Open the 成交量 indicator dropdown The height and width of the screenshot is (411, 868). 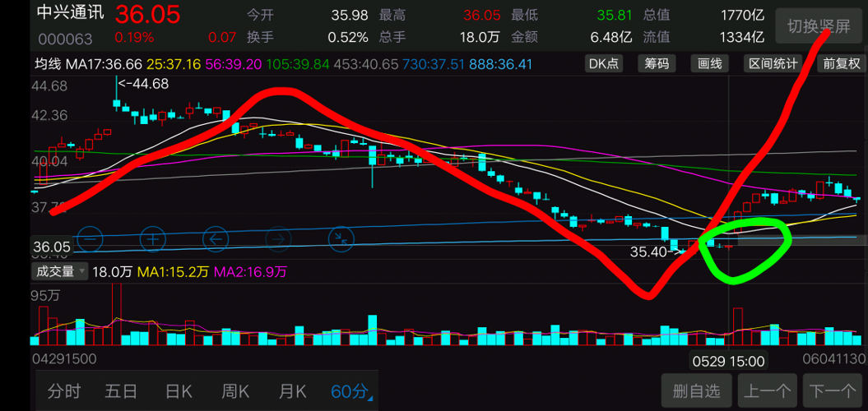pos(59,271)
